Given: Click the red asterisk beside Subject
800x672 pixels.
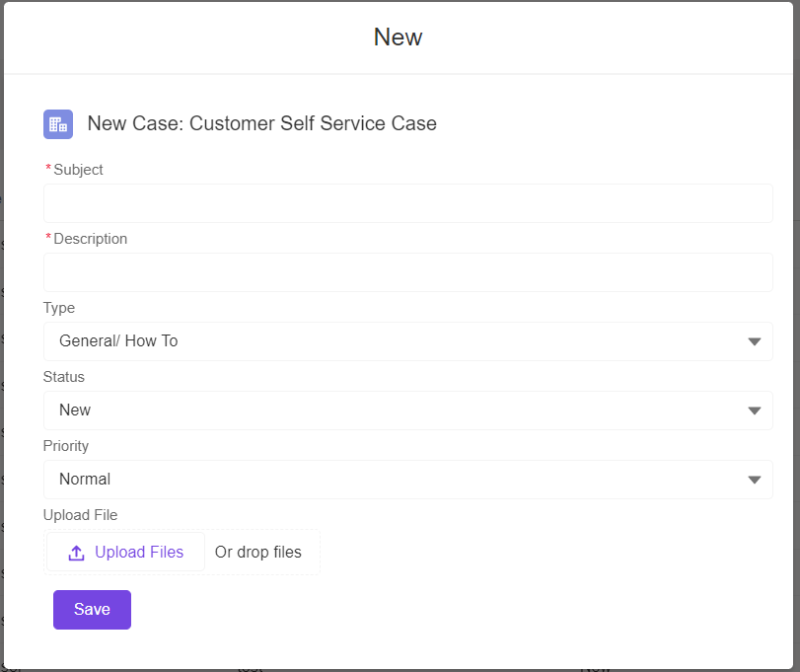Looking at the screenshot, I should tap(46, 169).
